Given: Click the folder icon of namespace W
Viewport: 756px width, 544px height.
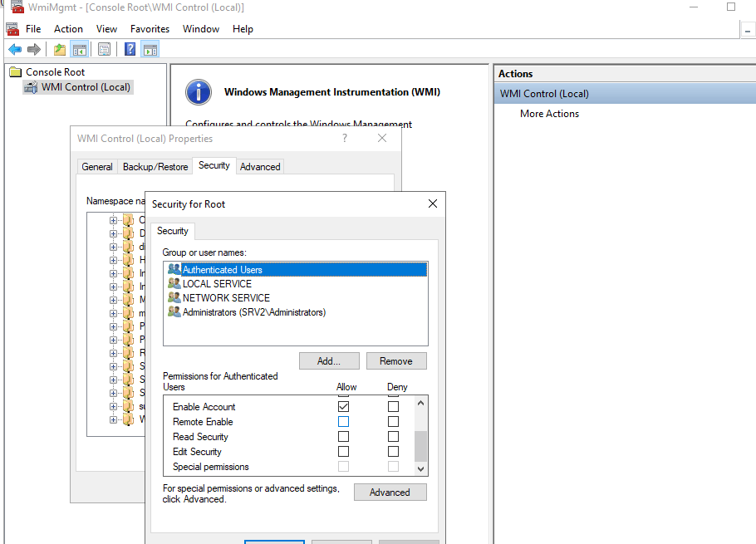Looking at the screenshot, I should [x=128, y=419].
